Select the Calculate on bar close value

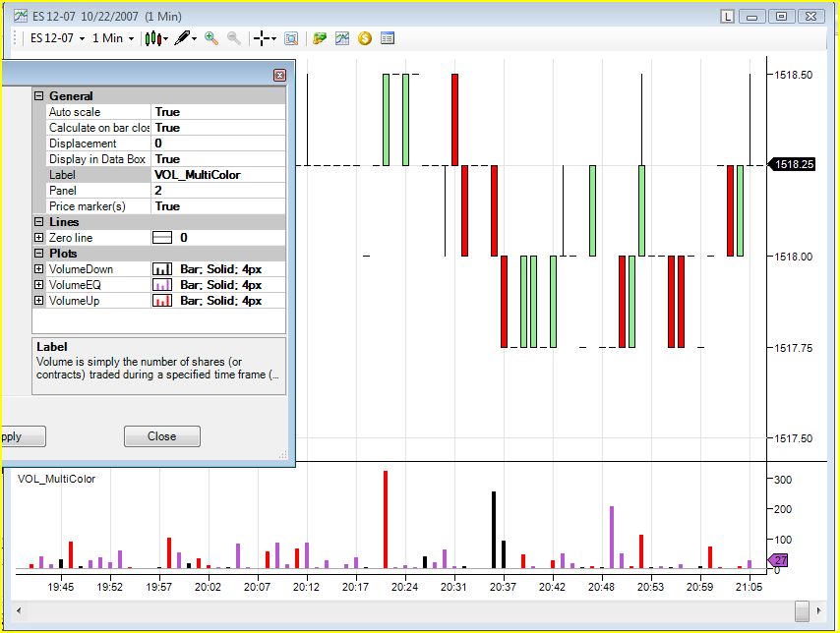coord(218,128)
